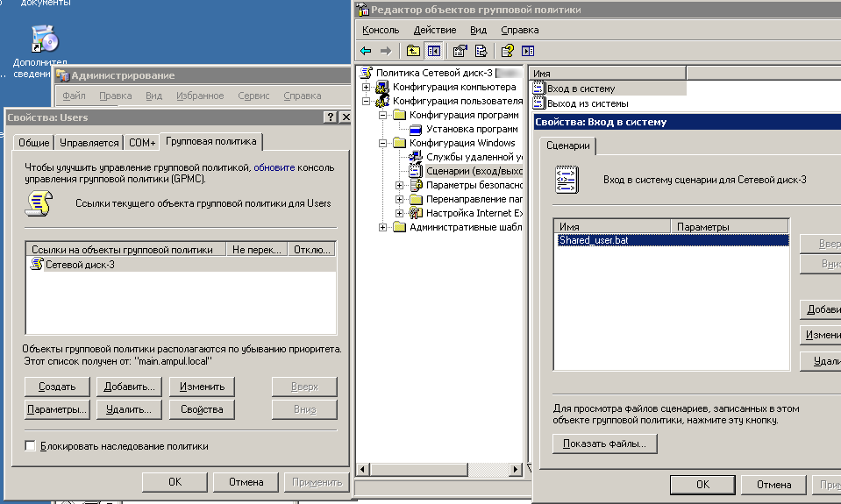
Task: Expand 'Параметры безопасности' tree node
Action: (x=400, y=186)
